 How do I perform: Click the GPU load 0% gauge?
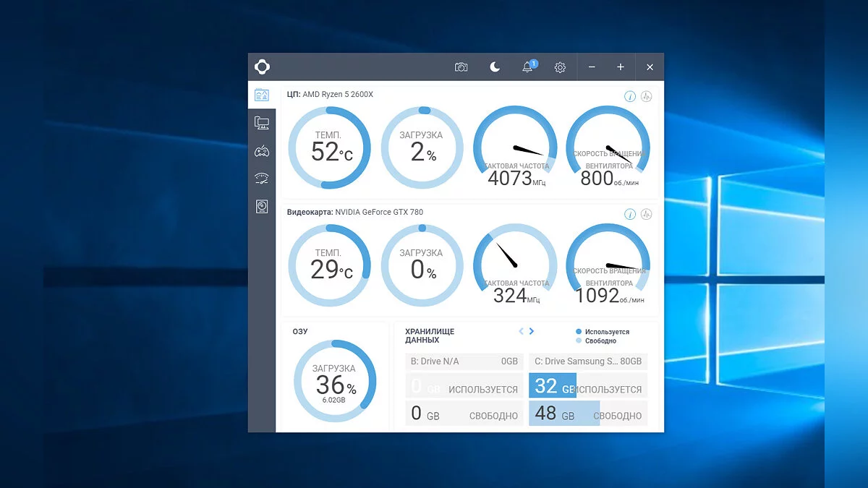point(422,265)
